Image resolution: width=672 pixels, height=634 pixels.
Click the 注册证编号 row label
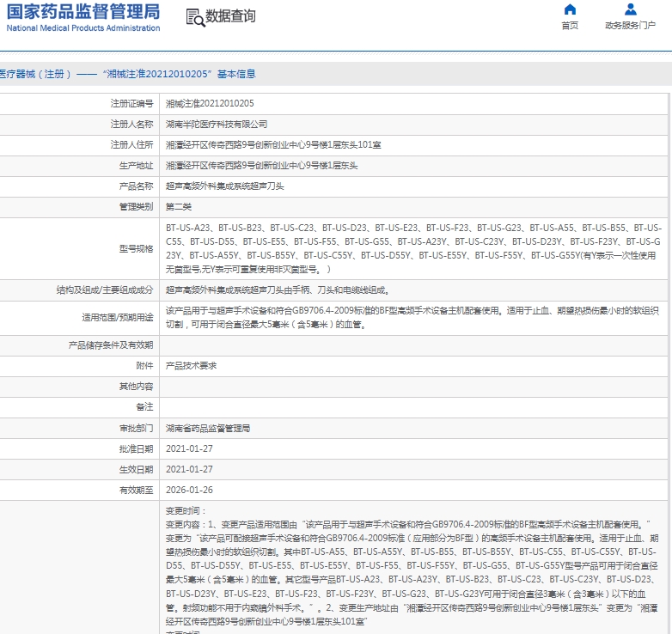(131, 104)
